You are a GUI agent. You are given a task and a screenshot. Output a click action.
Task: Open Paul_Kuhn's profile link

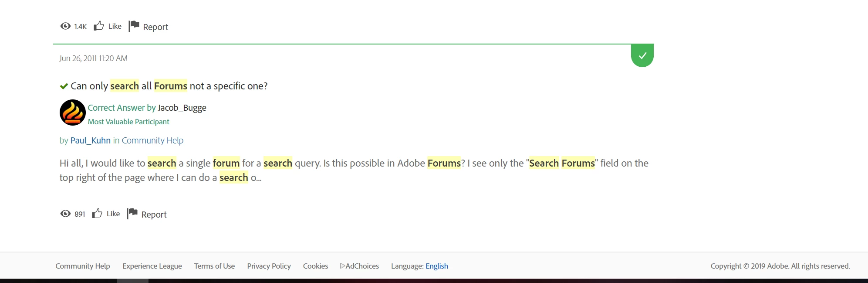click(x=90, y=140)
